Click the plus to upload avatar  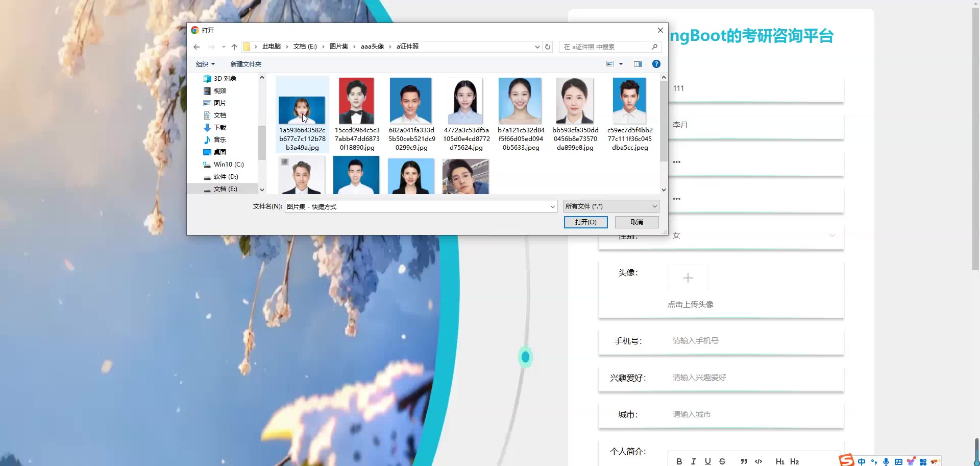pyautogui.click(x=688, y=278)
